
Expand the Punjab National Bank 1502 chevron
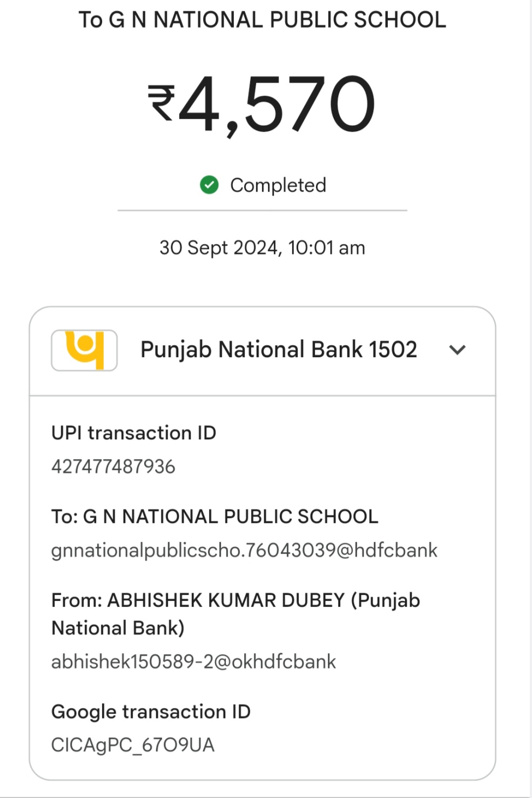click(x=457, y=350)
